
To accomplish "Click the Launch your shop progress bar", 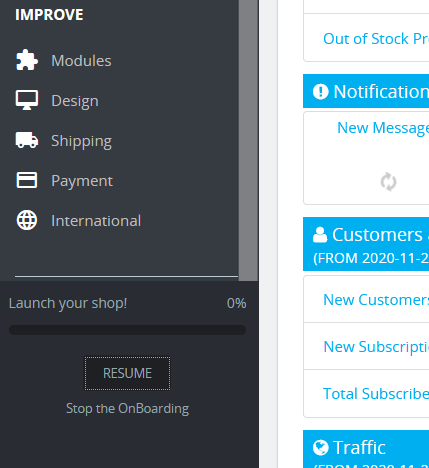I will click(127, 330).
